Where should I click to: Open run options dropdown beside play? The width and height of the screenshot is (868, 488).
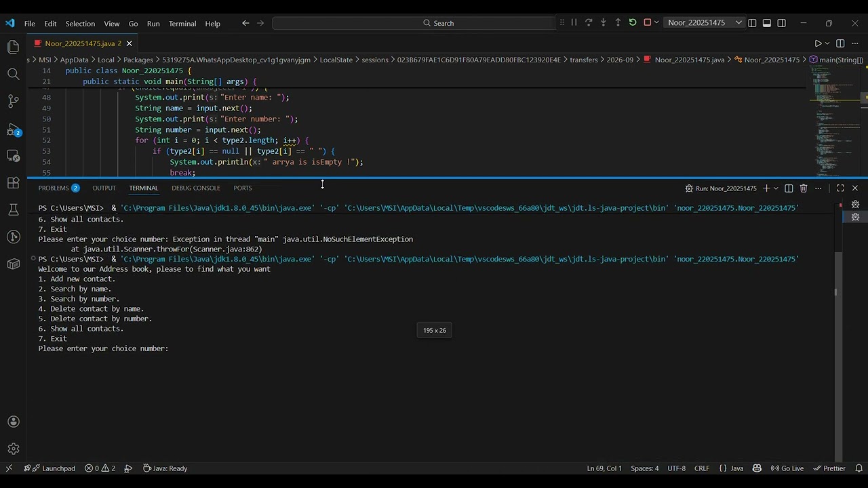click(x=827, y=43)
